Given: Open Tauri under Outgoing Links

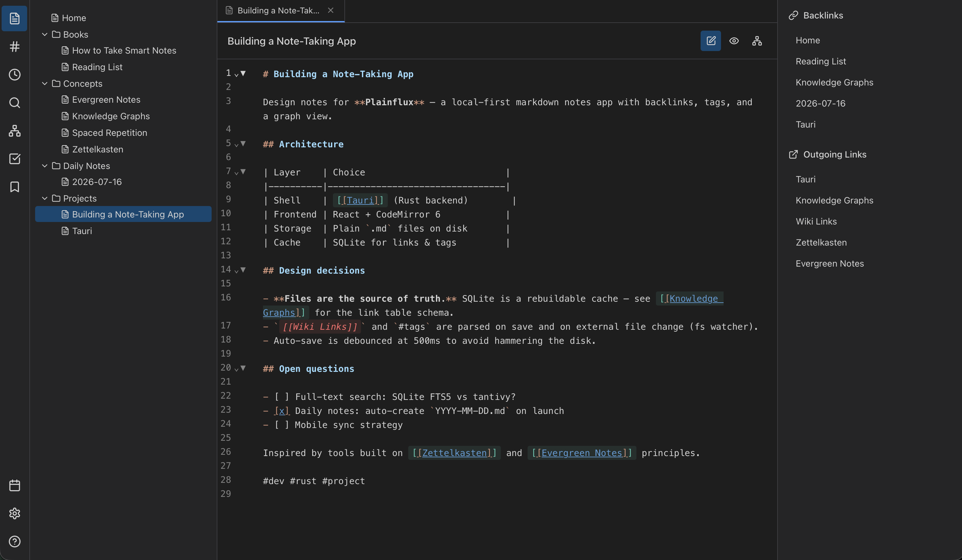Looking at the screenshot, I should point(806,179).
